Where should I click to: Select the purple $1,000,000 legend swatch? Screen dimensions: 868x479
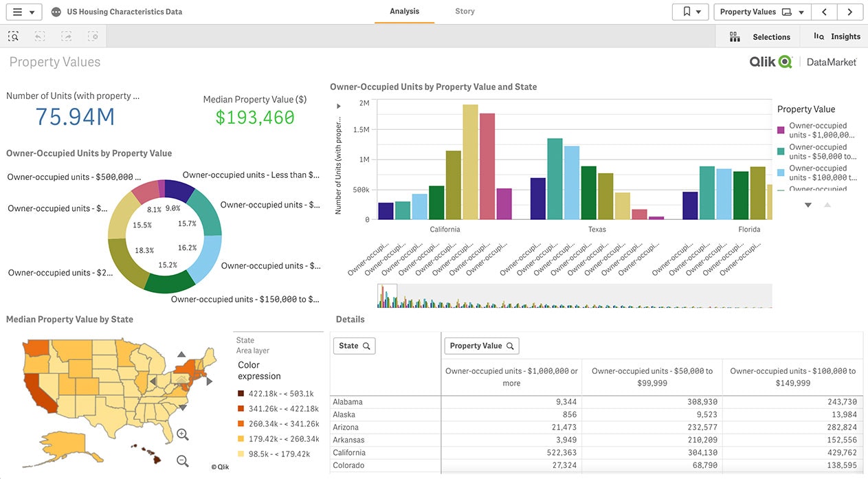781,130
